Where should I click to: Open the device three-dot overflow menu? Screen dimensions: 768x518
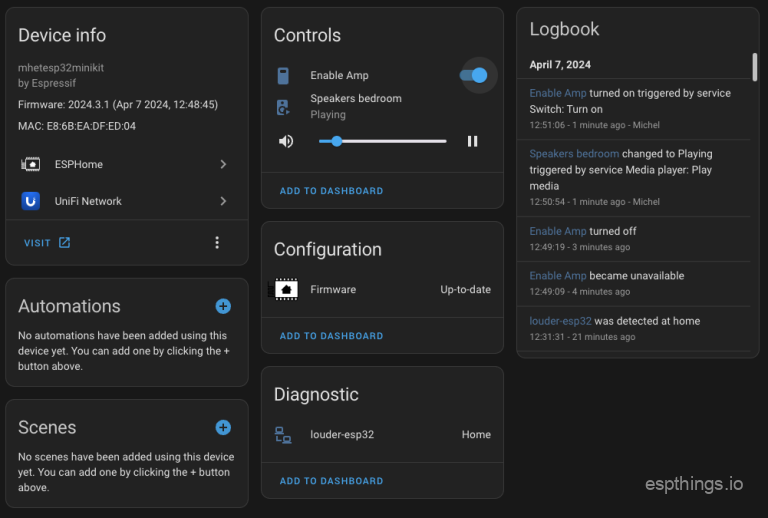click(217, 242)
